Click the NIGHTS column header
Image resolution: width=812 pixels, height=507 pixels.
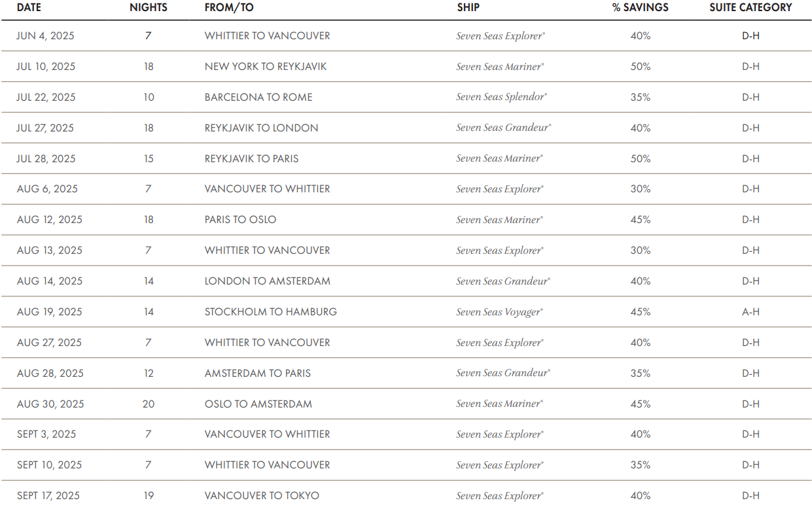tap(149, 8)
